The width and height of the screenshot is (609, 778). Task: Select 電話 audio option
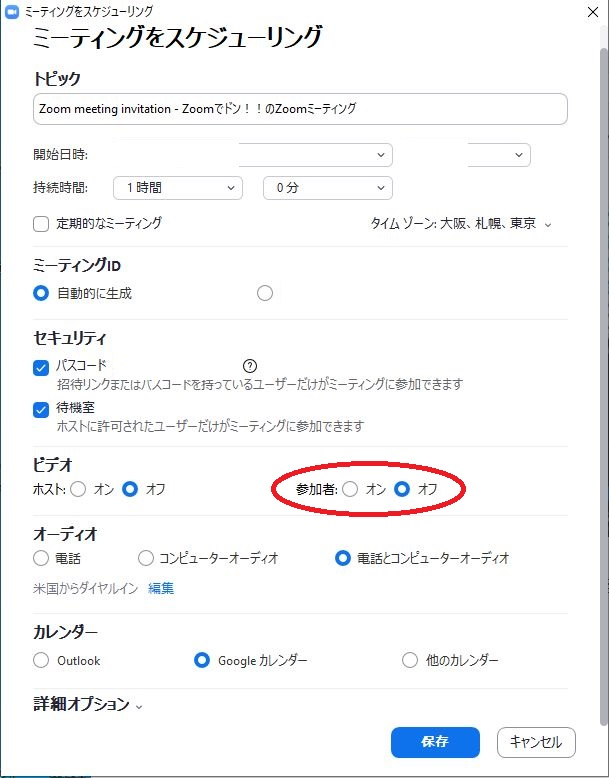[41, 558]
